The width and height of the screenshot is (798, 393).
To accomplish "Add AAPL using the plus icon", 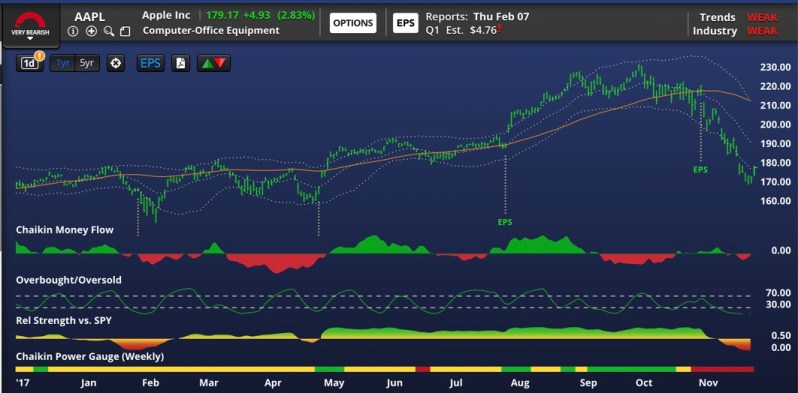I will click(x=91, y=32).
